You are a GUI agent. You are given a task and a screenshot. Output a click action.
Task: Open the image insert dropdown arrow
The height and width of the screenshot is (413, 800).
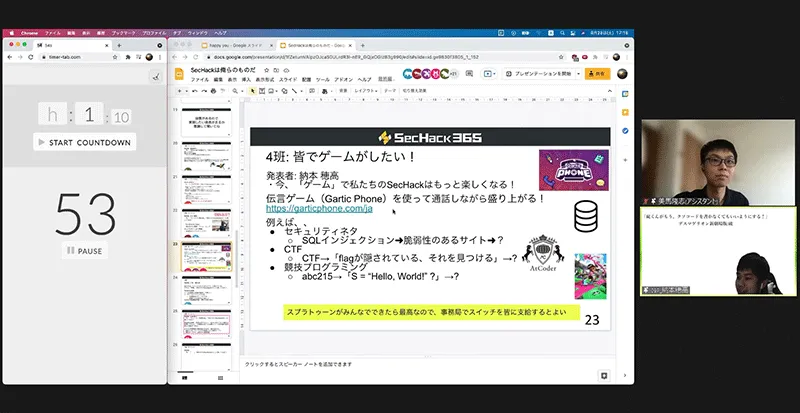pos(277,91)
